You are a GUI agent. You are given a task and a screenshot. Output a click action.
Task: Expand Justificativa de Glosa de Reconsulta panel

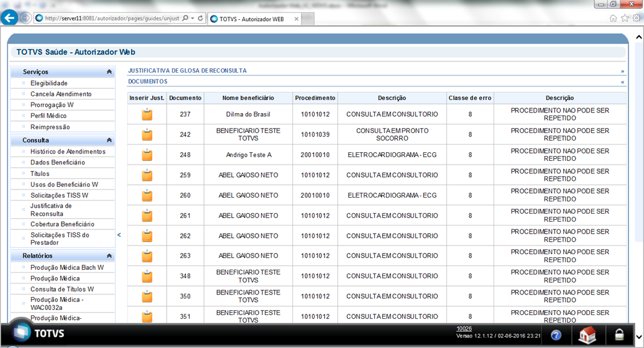[x=623, y=71]
